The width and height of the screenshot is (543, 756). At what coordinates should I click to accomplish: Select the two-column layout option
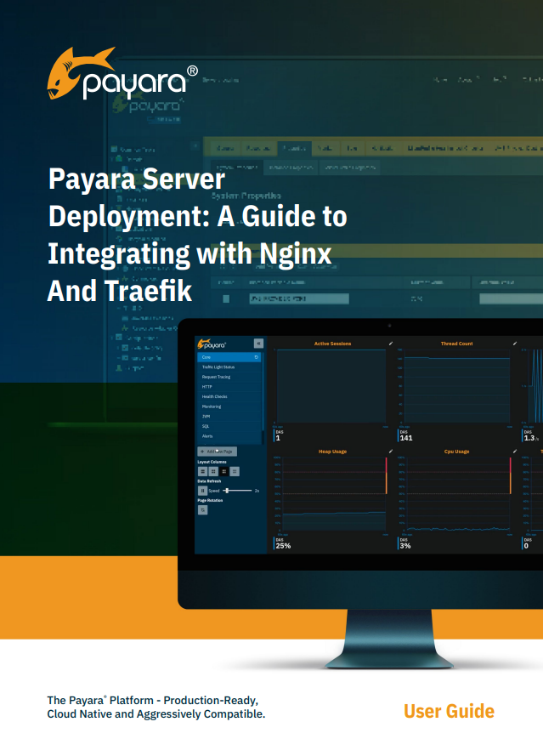point(213,470)
